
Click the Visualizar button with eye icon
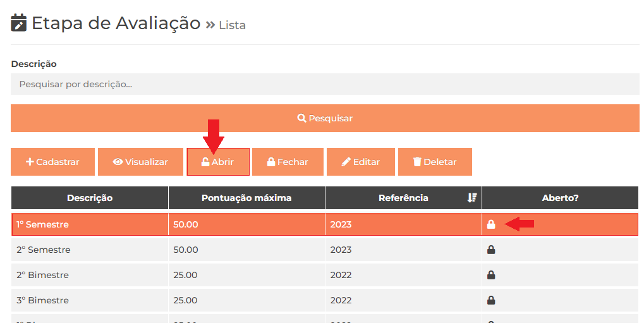click(140, 162)
